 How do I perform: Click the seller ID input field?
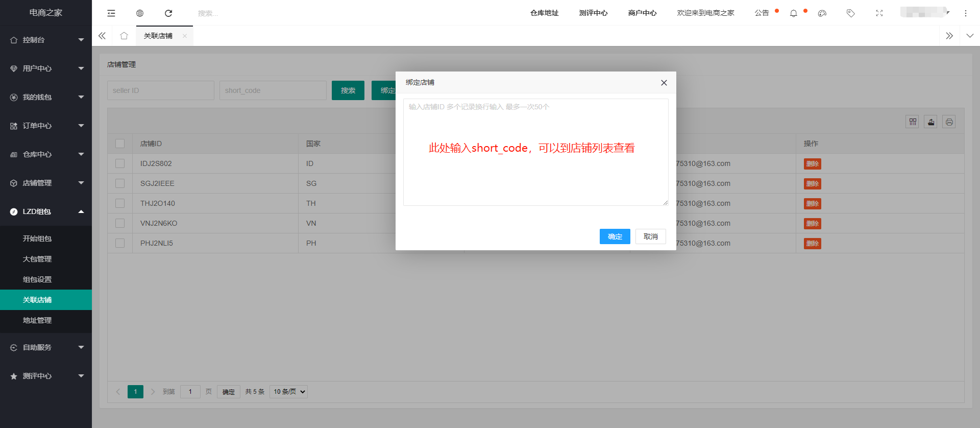tap(161, 90)
